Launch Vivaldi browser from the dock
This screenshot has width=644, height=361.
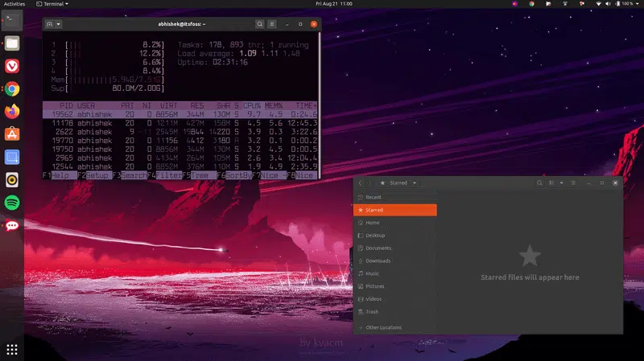point(12,66)
